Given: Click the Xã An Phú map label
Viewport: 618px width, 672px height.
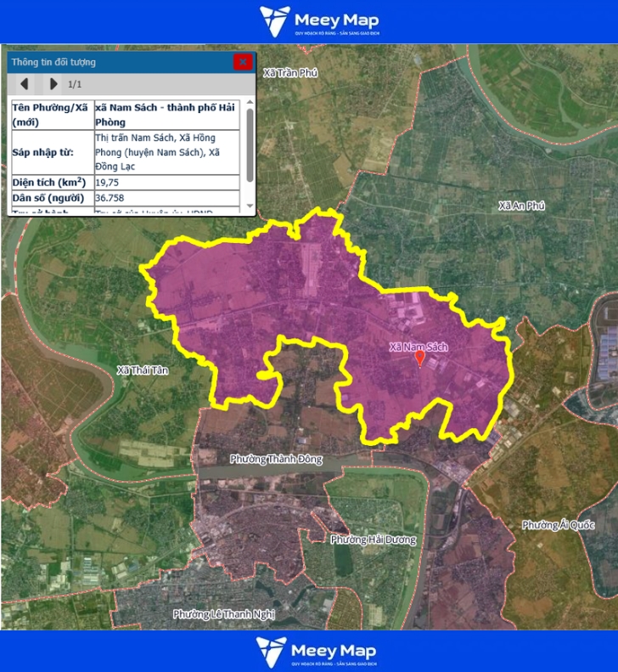Looking at the screenshot, I should (521, 206).
